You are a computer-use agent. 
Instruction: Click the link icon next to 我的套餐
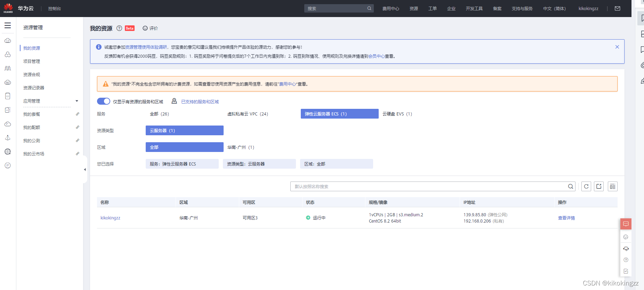tap(78, 114)
